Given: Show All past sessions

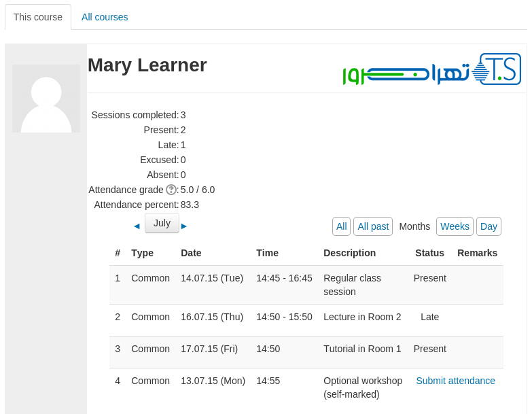Looking at the screenshot, I should (373, 226).
